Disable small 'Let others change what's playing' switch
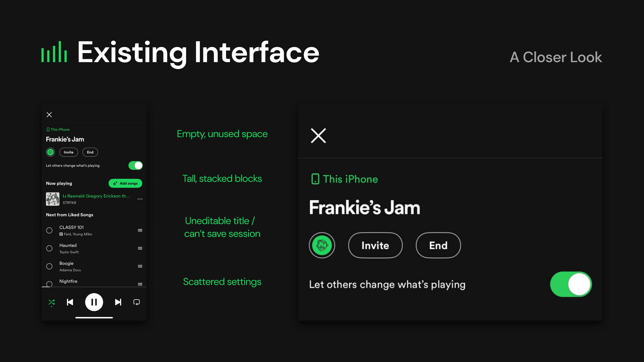This screenshot has height=362, width=644. click(x=136, y=165)
